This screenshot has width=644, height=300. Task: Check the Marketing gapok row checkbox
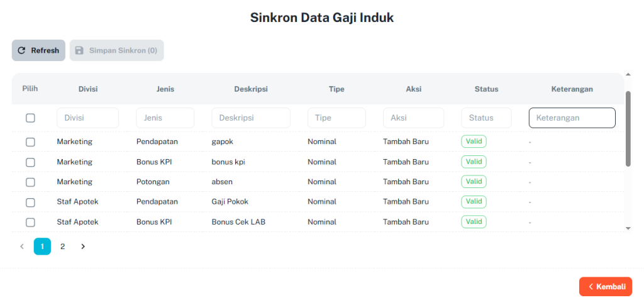coord(30,142)
